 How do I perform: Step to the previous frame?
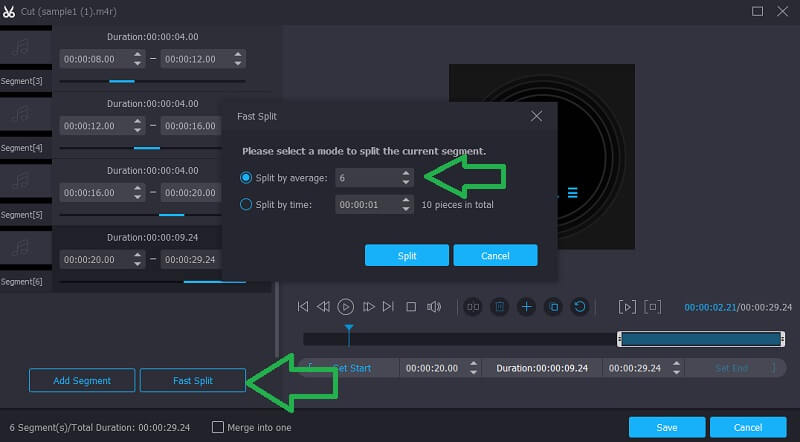click(x=324, y=307)
